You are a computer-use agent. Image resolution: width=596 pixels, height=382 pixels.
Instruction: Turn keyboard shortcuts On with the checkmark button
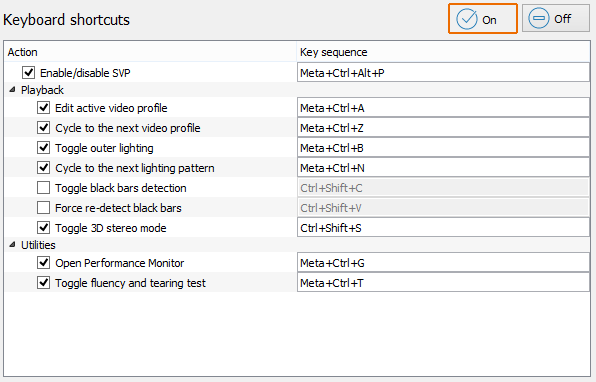483,19
